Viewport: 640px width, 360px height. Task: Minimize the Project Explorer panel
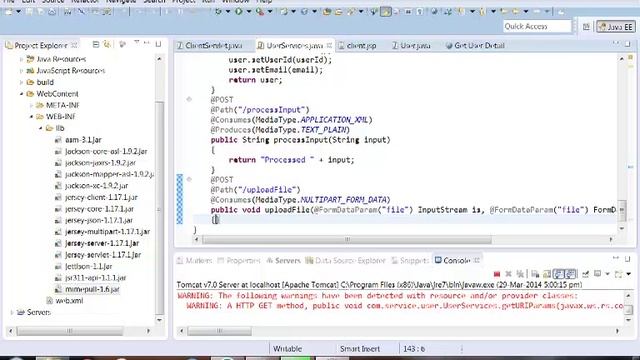pos(147,43)
